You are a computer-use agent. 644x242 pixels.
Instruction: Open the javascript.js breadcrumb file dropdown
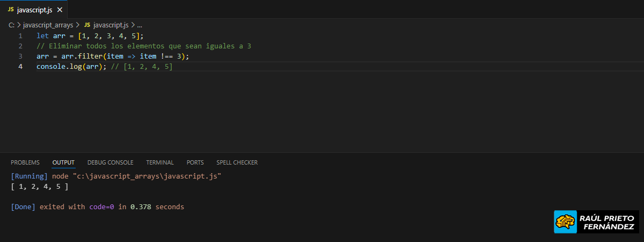coord(111,25)
